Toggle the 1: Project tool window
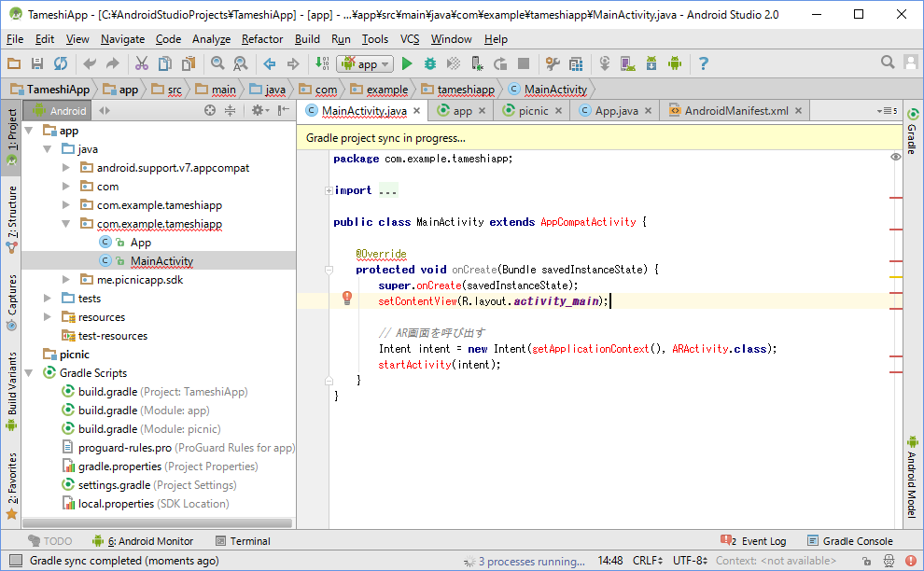Image resolution: width=924 pixels, height=571 pixels. tap(12, 137)
